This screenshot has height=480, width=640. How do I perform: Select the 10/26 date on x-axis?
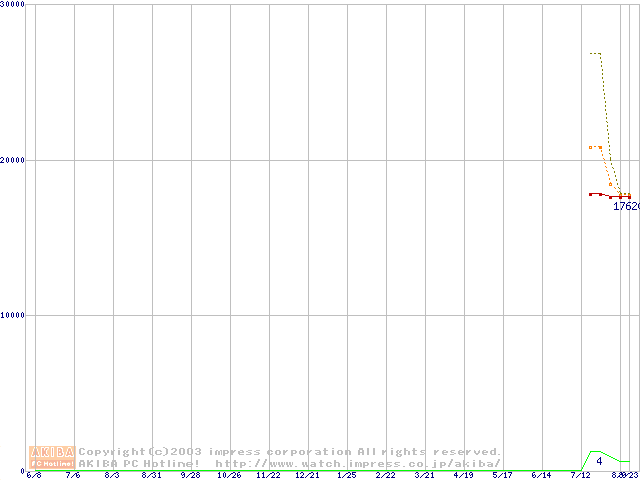point(229,475)
